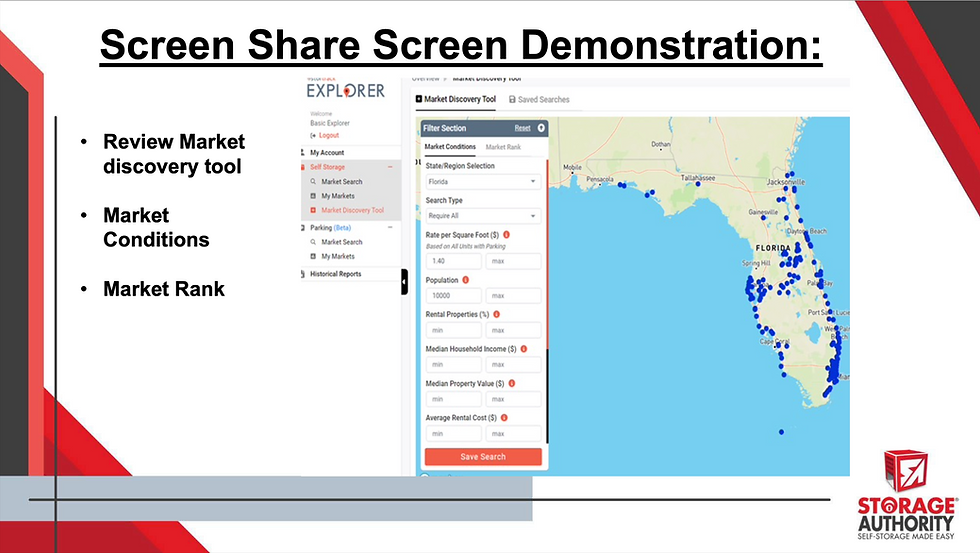The image size is (980, 553).
Task: Click Median Property Value min field
Action: click(454, 399)
